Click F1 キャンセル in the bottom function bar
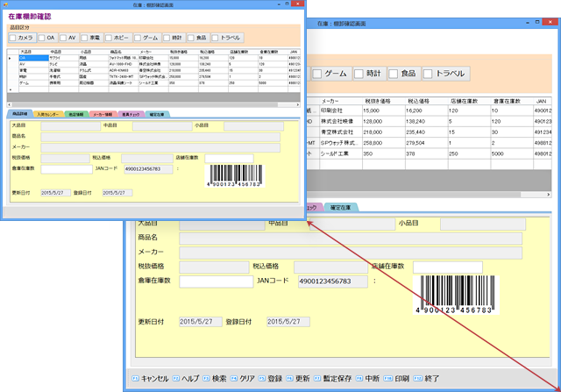The height and width of the screenshot is (392, 561). 150,378
